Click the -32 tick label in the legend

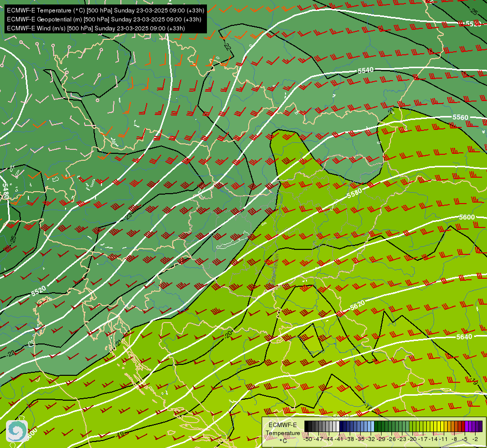click(371, 439)
